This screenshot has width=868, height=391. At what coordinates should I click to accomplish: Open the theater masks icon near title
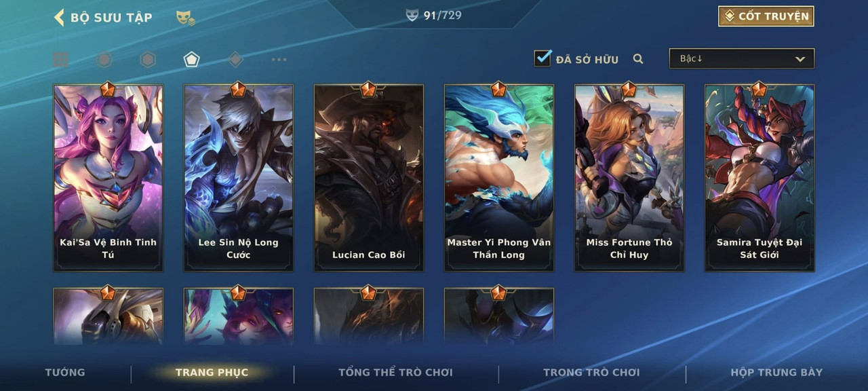[185, 18]
